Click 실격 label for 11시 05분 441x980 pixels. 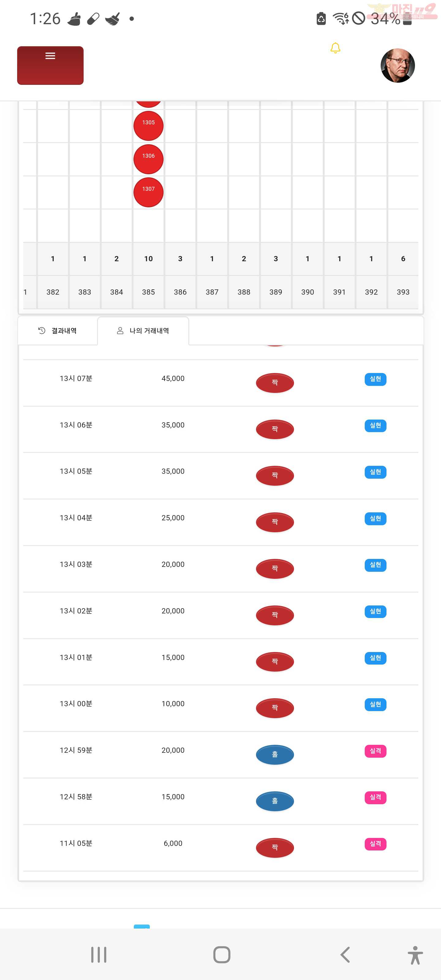tap(375, 843)
